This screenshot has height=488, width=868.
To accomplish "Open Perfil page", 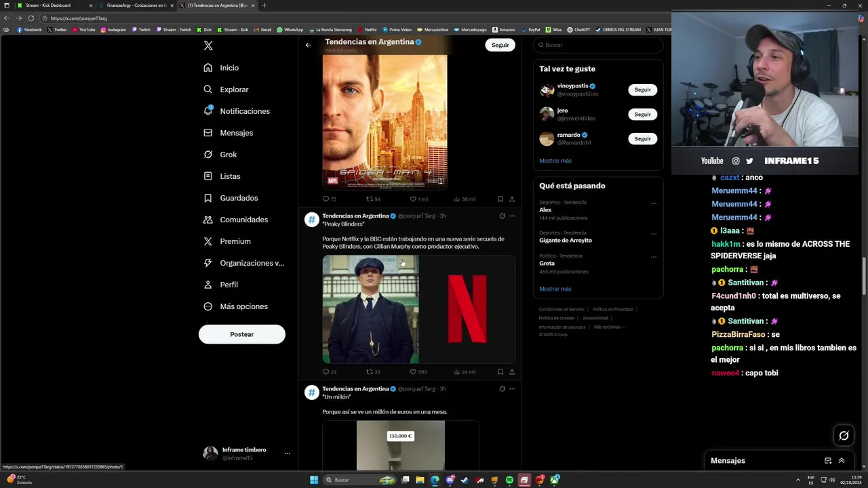I will [x=221, y=285].
